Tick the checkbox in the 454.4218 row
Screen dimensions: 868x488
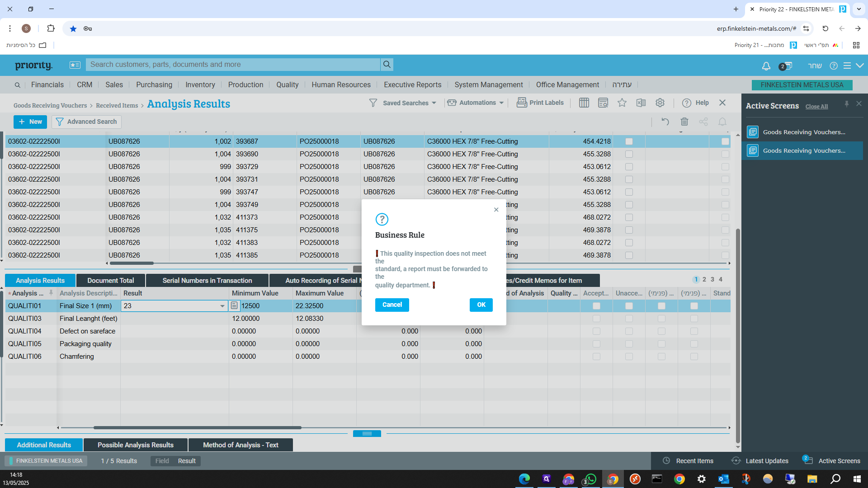[x=629, y=141]
